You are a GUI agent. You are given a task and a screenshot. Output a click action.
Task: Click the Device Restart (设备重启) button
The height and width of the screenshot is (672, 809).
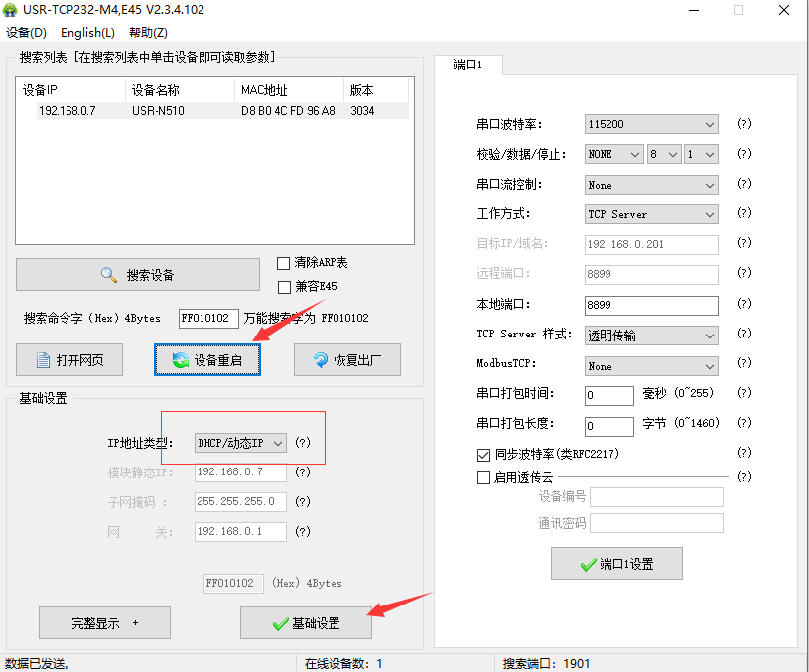pyautogui.click(x=206, y=360)
